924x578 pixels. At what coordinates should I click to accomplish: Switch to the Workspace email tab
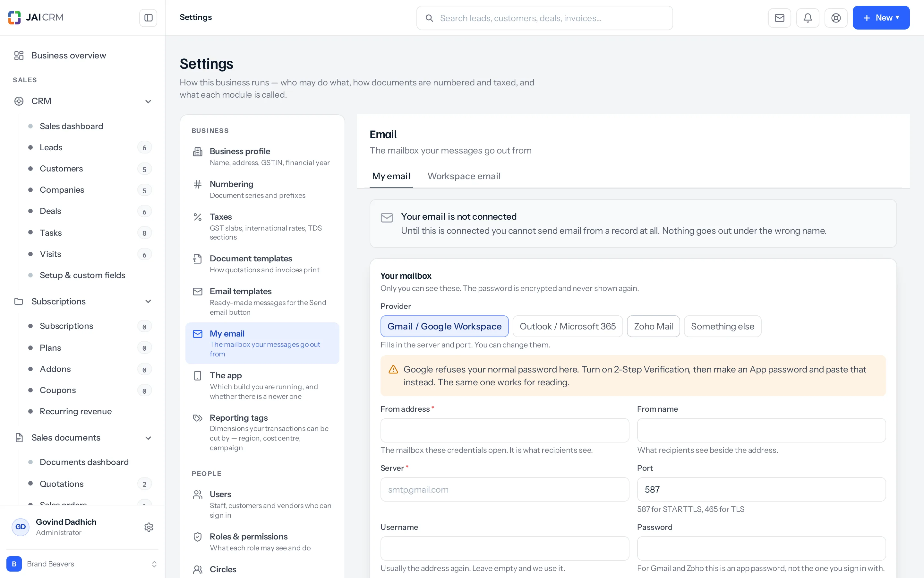click(x=464, y=176)
